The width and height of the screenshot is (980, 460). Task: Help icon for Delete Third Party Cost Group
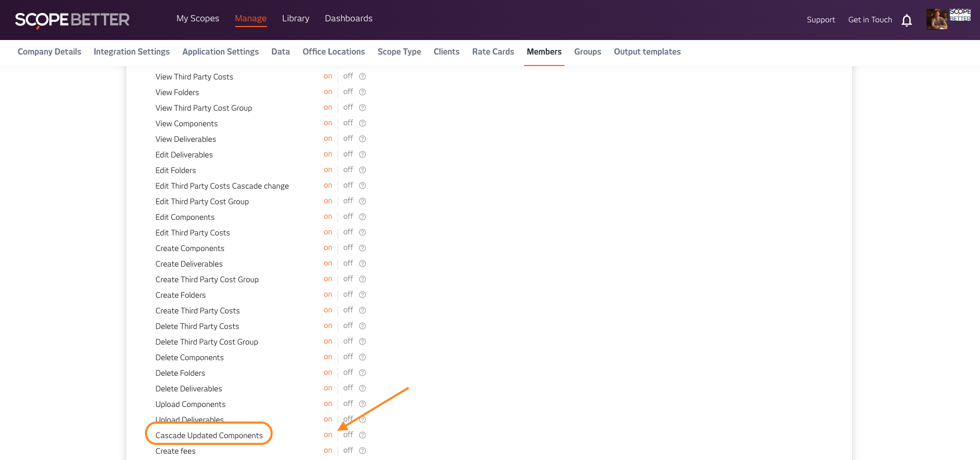click(363, 341)
